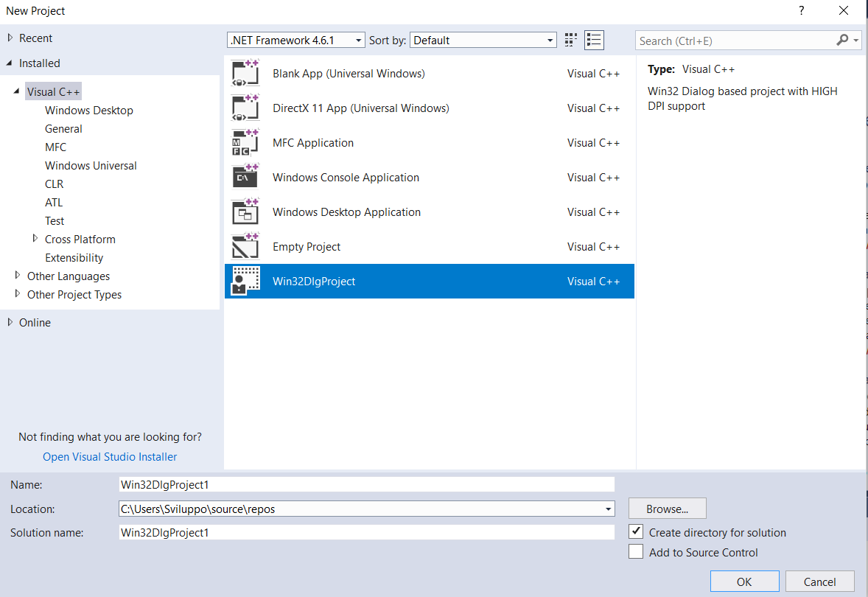The width and height of the screenshot is (868, 597).
Task: Click the Blank App template icon
Action: pyautogui.click(x=245, y=74)
